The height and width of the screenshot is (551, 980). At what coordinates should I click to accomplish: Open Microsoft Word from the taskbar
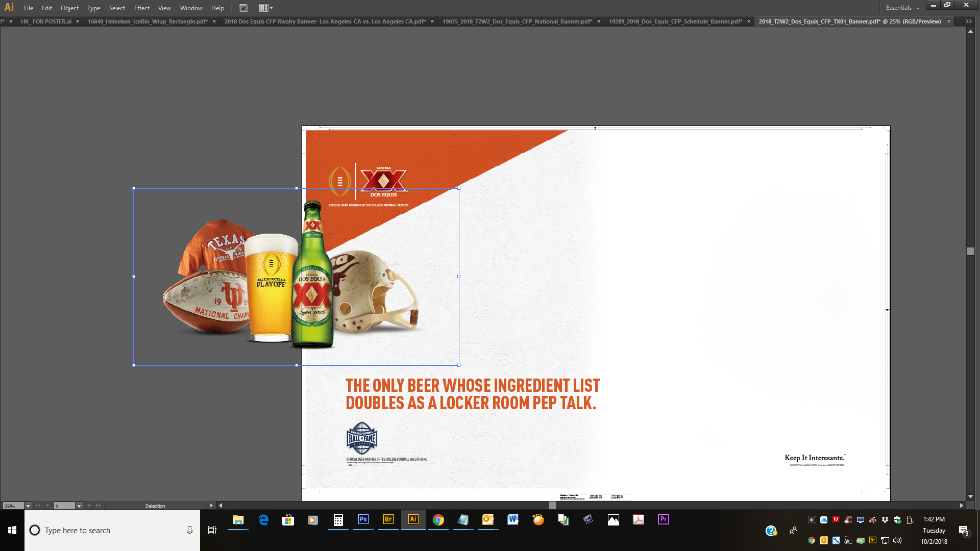513,520
